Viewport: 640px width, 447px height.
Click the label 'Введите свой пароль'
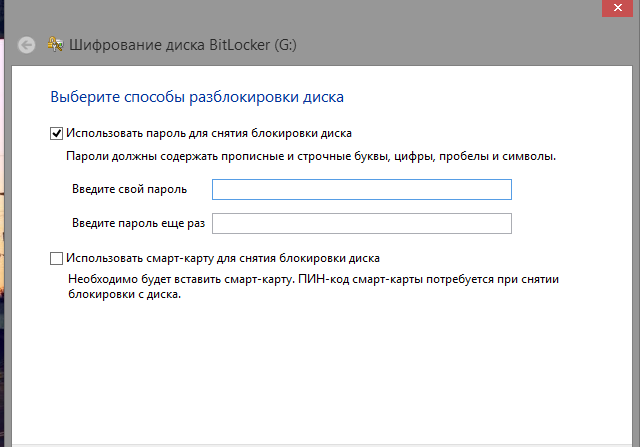coord(129,189)
